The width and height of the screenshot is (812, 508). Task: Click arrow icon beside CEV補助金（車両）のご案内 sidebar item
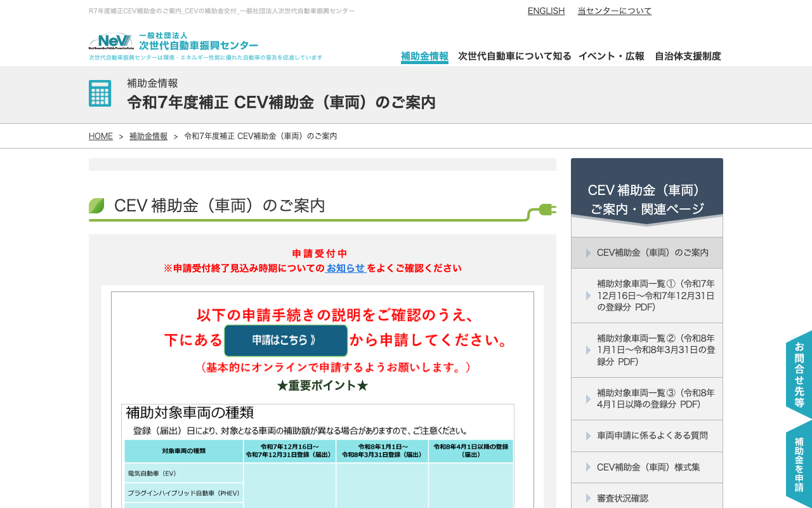(x=588, y=253)
